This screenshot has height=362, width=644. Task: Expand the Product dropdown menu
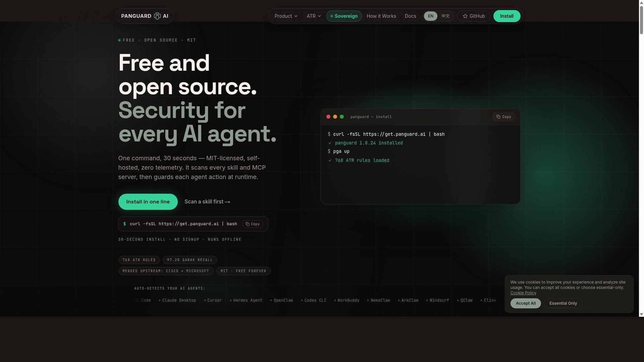pos(286,16)
